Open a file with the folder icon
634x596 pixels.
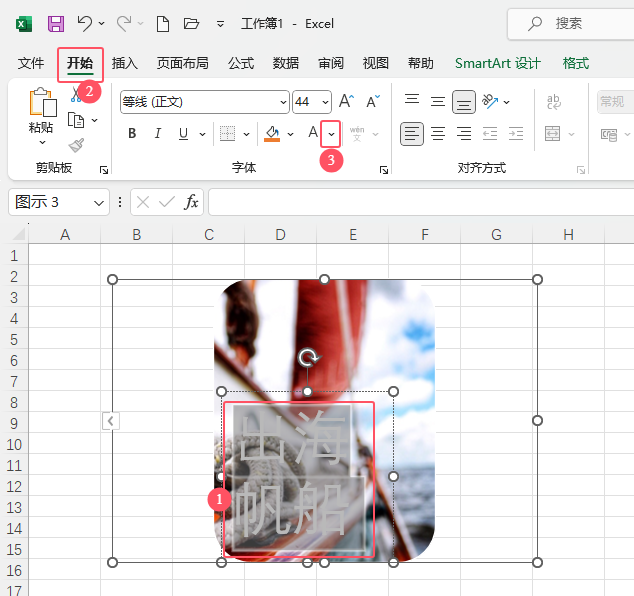tap(191, 24)
